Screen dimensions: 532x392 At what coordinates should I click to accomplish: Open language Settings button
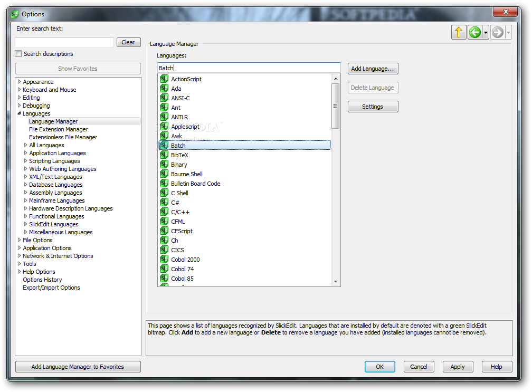373,107
